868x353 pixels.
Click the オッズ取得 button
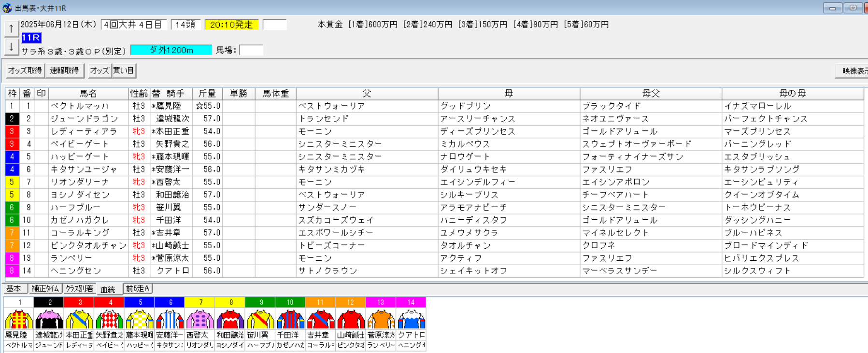tap(25, 71)
